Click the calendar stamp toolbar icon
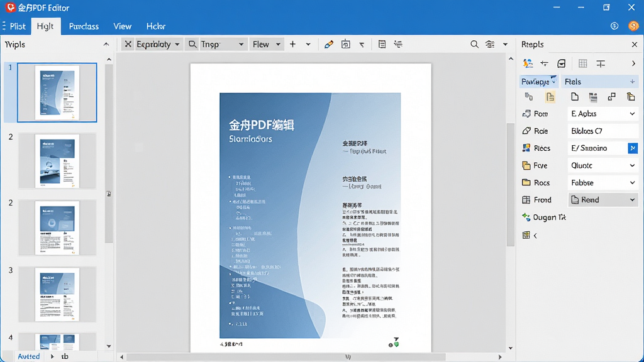Screen dimensions: 644x362 [346, 44]
